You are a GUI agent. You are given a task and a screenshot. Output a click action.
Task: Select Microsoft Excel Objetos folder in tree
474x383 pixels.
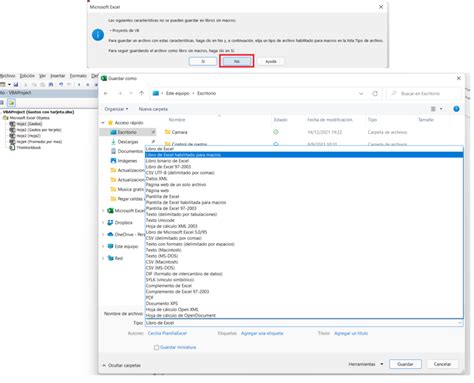[x=29, y=118]
